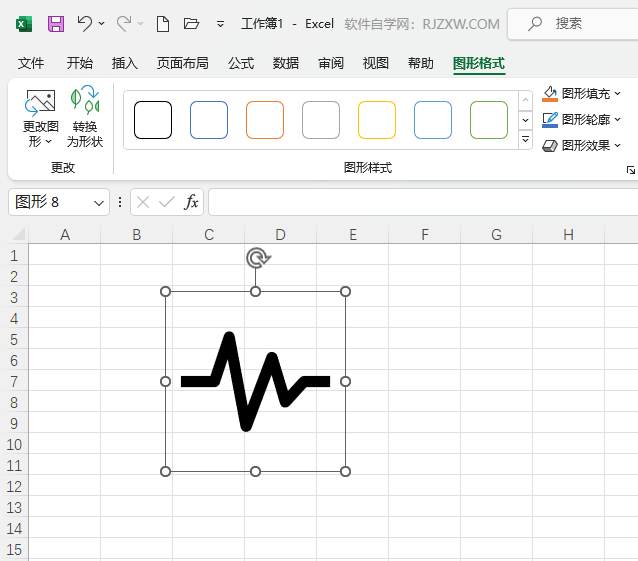Select column B header

point(137,235)
